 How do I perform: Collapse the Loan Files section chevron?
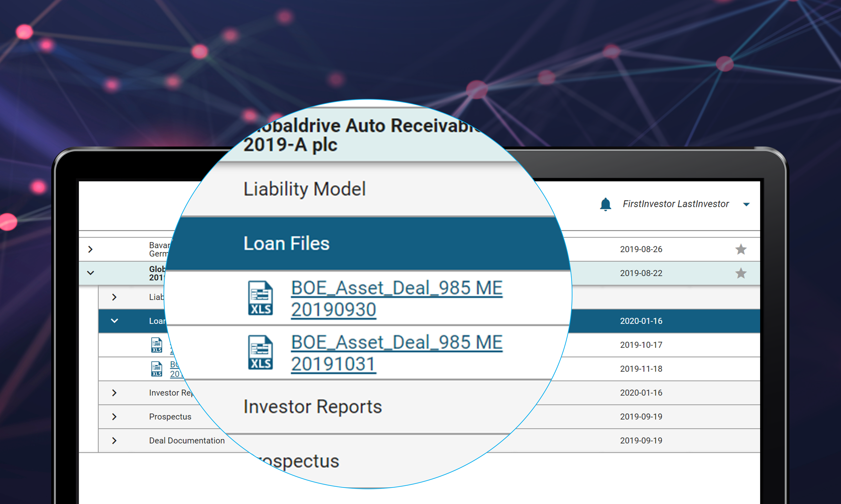pyautogui.click(x=114, y=321)
